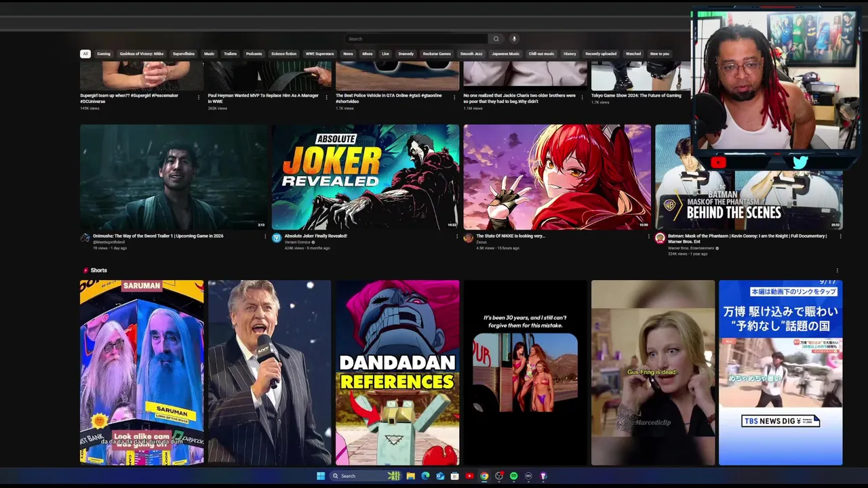The image size is (868, 488).
Task: Open the Dandadan References Short
Action: click(x=397, y=373)
